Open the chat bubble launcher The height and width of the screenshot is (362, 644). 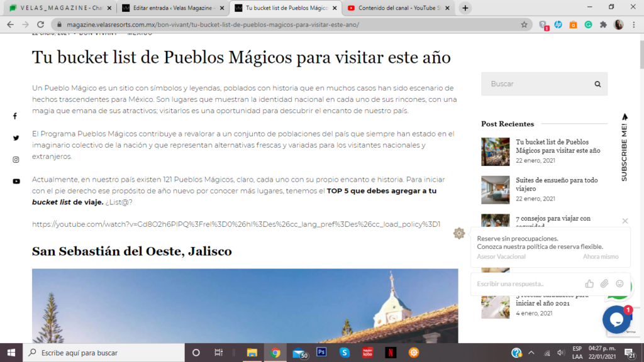point(616,319)
